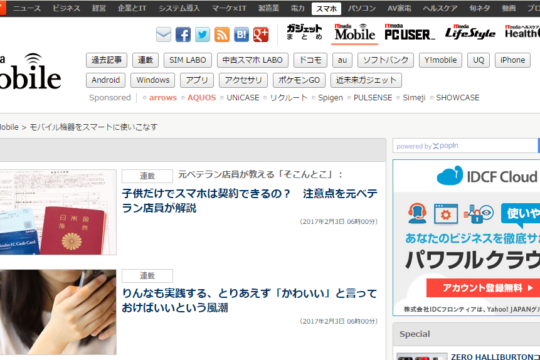Click the アカウント登録無料 ad button

[x=483, y=288]
